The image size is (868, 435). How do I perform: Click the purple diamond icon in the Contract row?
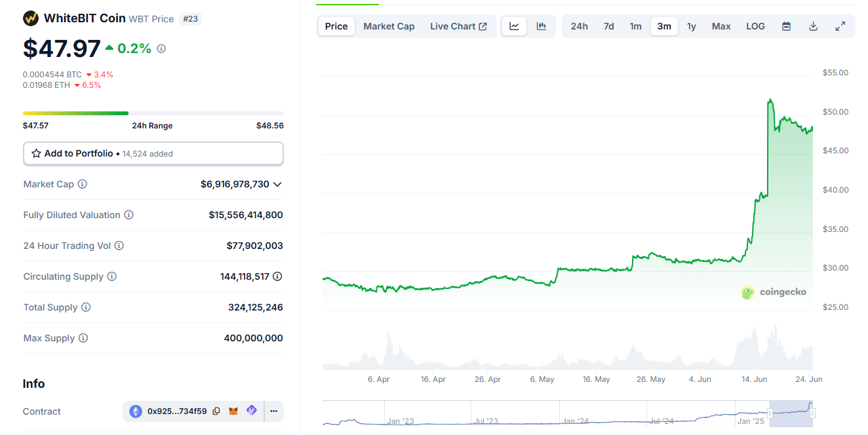(252, 411)
